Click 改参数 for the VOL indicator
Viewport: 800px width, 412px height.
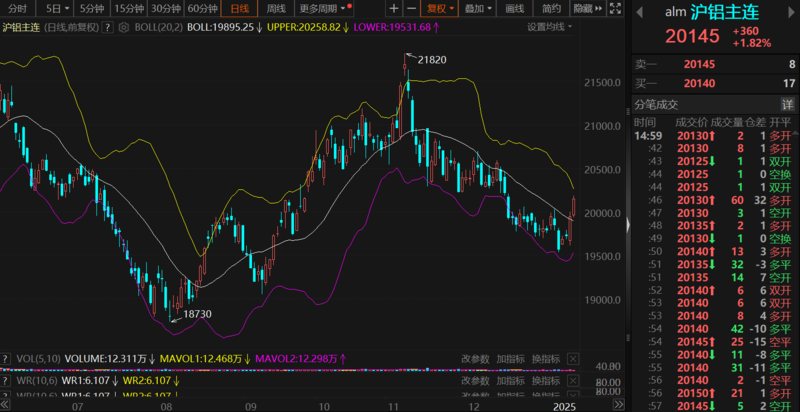(x=476, y=357)
